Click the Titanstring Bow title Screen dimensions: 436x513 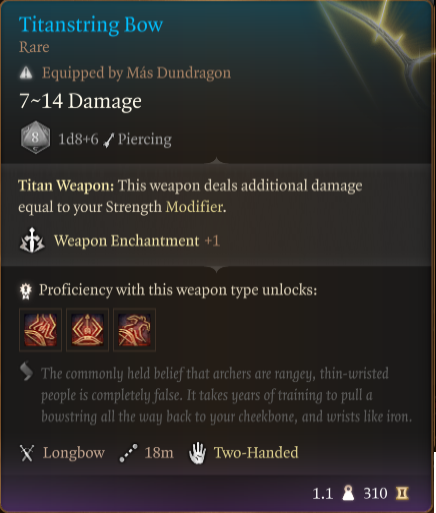click(91, 25)
